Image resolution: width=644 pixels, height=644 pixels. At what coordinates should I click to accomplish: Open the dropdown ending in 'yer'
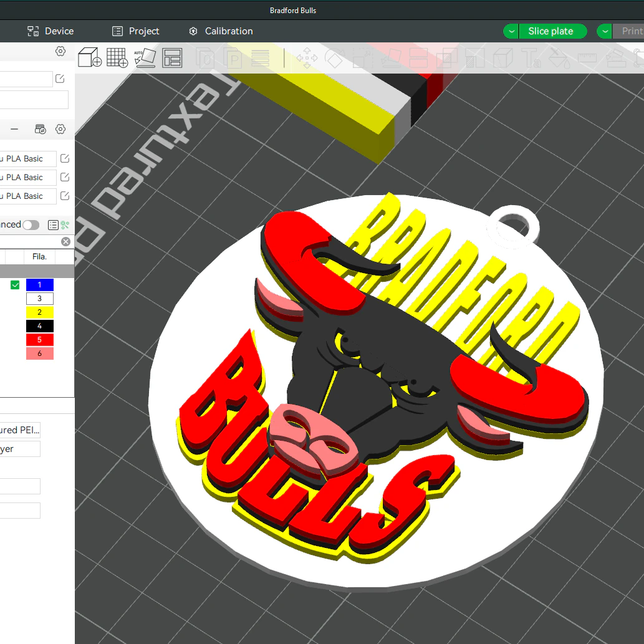pos(20,449)
